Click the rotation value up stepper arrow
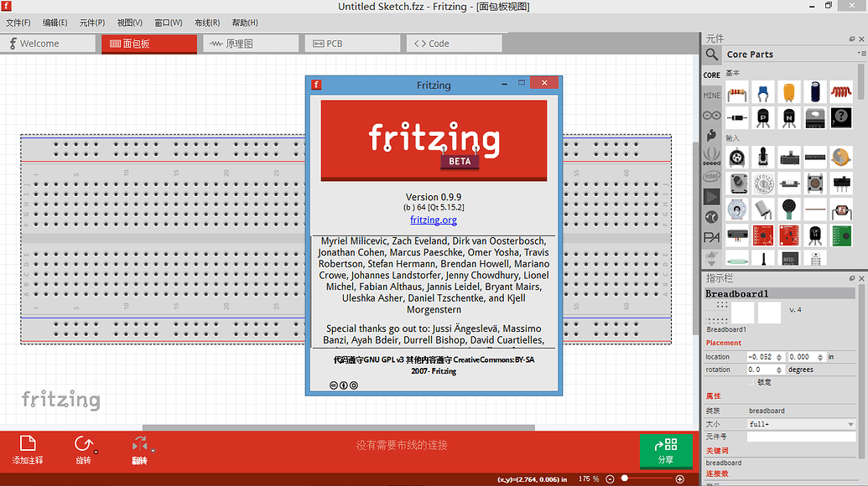Screen dimensions: 868x486 click(x=779, y=366)
